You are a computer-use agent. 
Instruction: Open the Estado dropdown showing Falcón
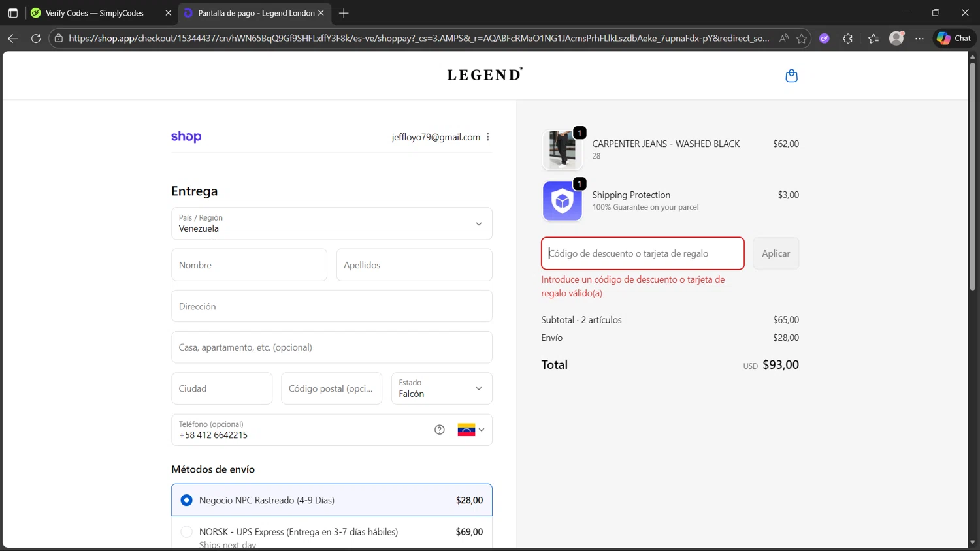(441, 388)
